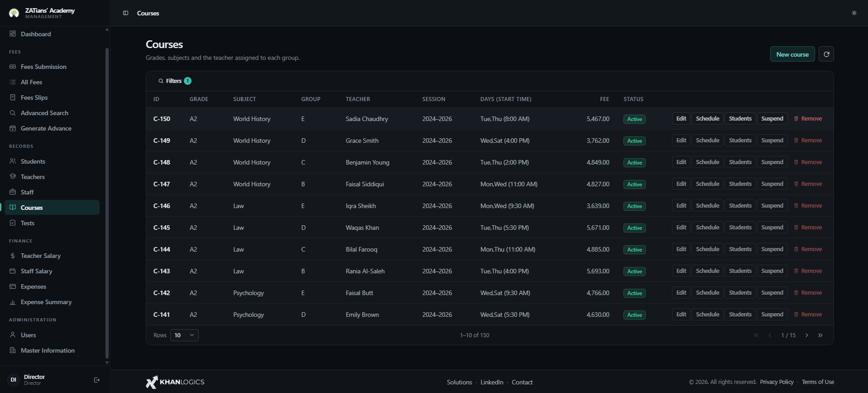868x393 pixels.
Task: Jump to the last page arrow
Action: point(820,335)
